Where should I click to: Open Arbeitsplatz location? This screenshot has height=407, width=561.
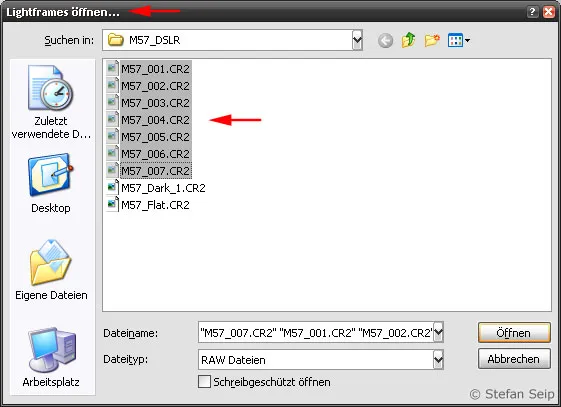[x=51, y=357]
